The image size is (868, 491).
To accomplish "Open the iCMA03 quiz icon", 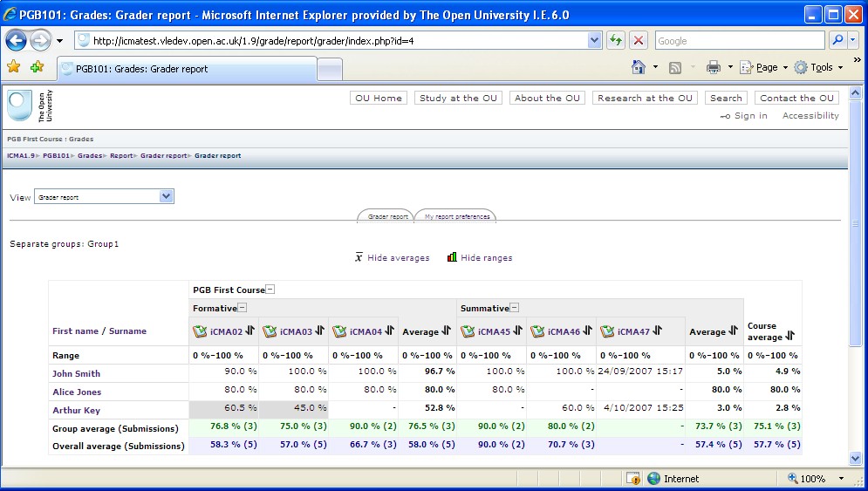I will point(270,331).
